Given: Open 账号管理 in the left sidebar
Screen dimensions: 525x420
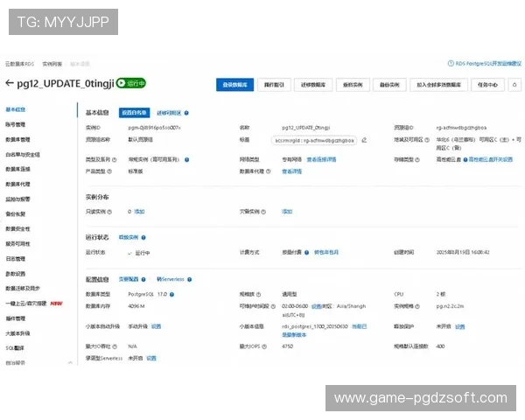Looking at the screenshot, I should click(16, 124).
